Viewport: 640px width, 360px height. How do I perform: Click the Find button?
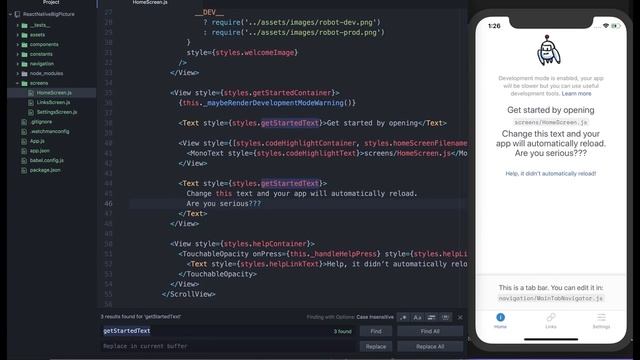tap(376, 331)
